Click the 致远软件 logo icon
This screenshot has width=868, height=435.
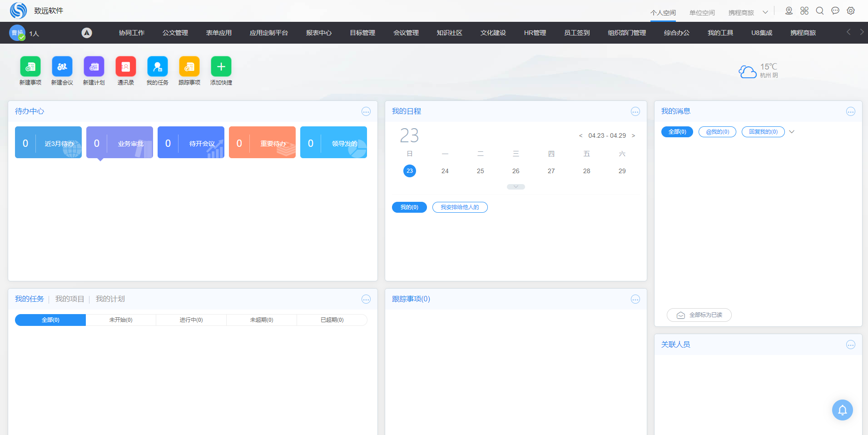(19, 10)
